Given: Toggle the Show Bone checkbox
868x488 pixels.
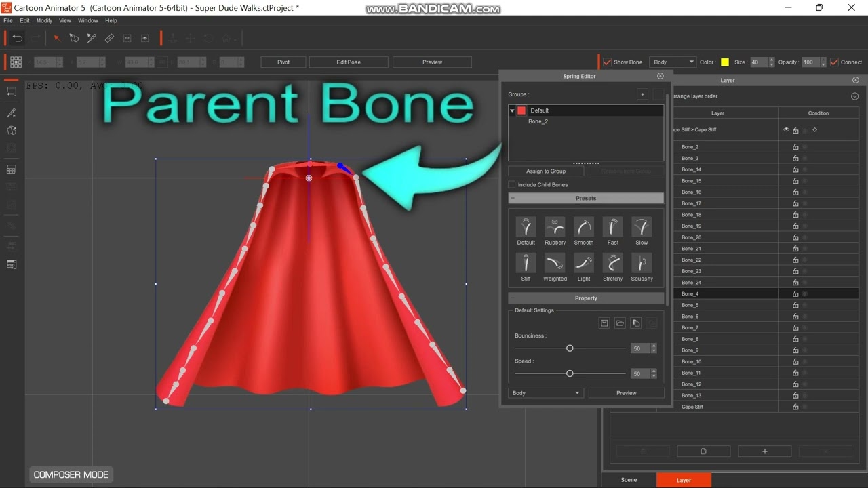Looking at the screenshot, I should [x=608, y=62].
